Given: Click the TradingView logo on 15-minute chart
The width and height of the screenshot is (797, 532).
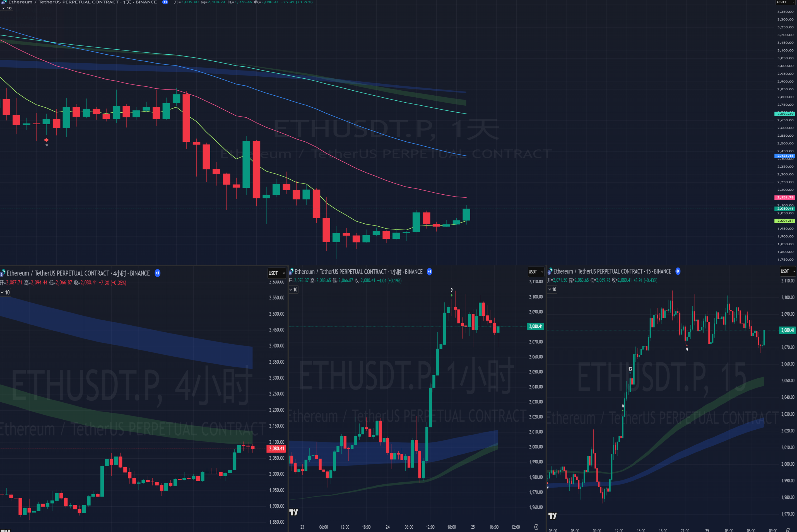Looking at the screenshot, I should tap(553, 516).
